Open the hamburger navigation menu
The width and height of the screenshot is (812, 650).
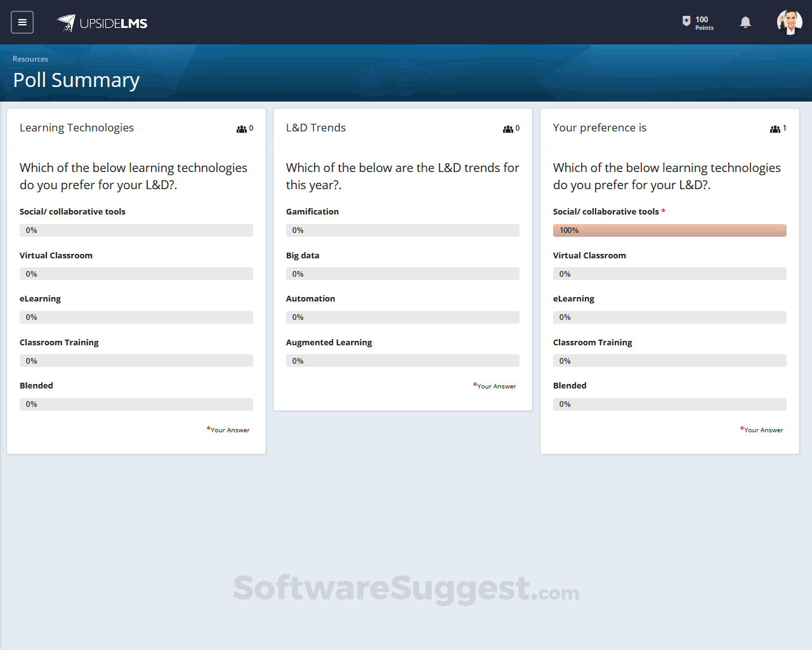coord(22,22)
